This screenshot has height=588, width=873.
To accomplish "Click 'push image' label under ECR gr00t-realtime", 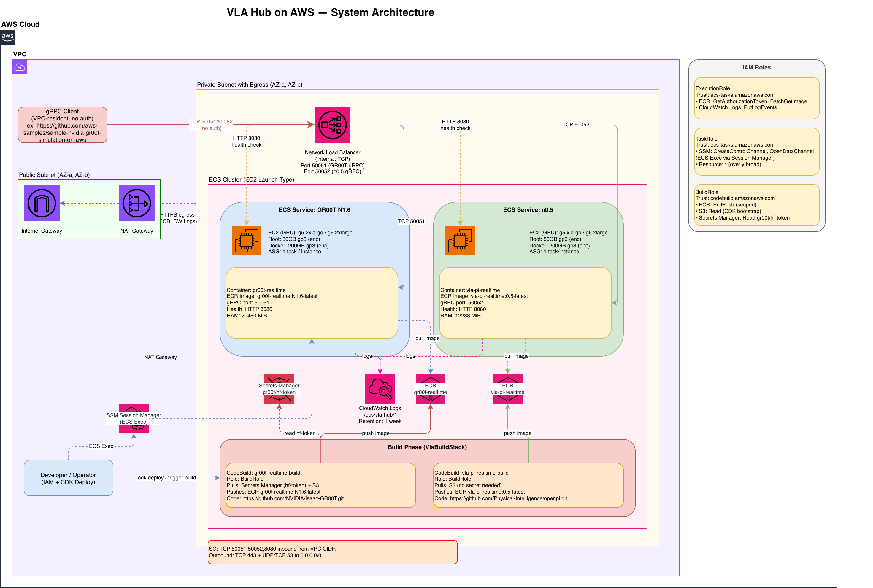I will (x=376, y=433).
